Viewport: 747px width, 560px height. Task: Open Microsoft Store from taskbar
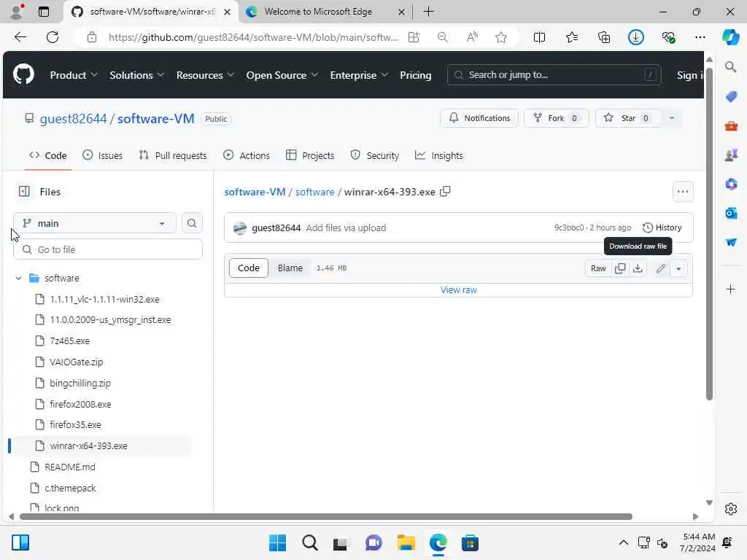[470, 542]
